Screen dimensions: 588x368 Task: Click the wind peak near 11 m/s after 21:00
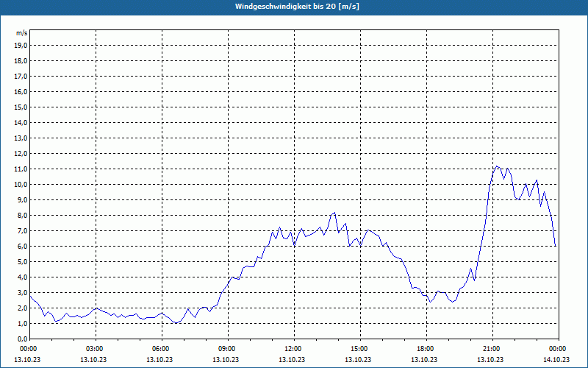(497, 166)
